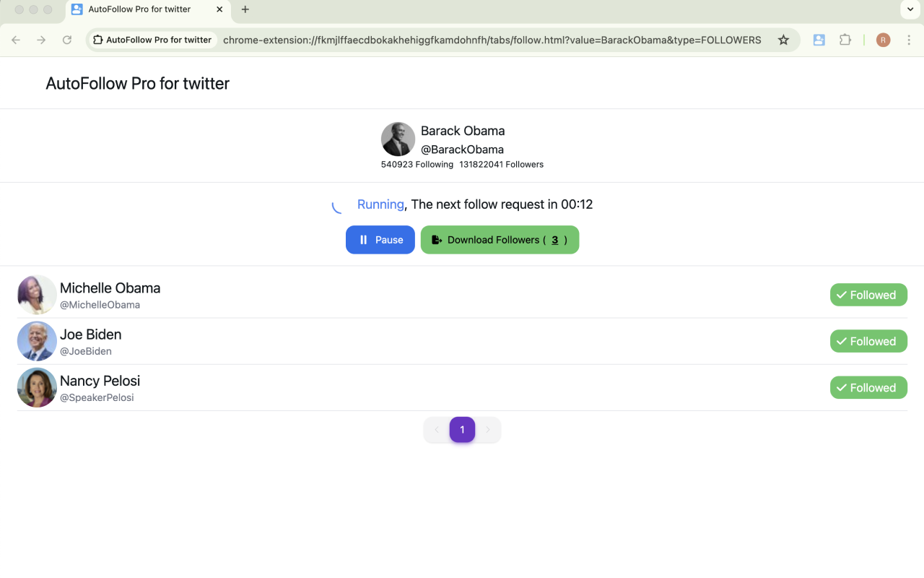Viewport: 924px width, 578px height.
Task: Expand the tab search dropdown
Action: [x=910, y=9]
